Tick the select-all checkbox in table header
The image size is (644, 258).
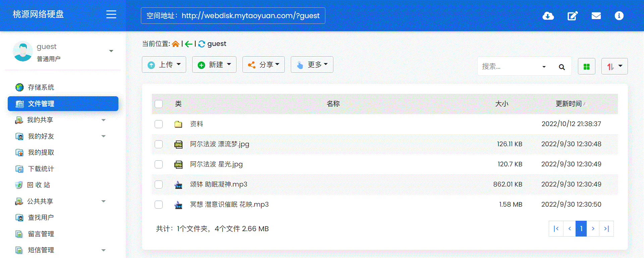tap(159, 104)
